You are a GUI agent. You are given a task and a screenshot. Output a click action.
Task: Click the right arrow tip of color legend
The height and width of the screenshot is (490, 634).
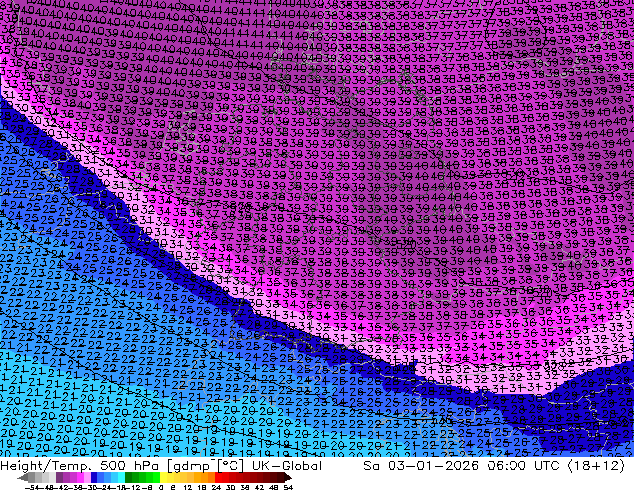(x=290, y=477)
